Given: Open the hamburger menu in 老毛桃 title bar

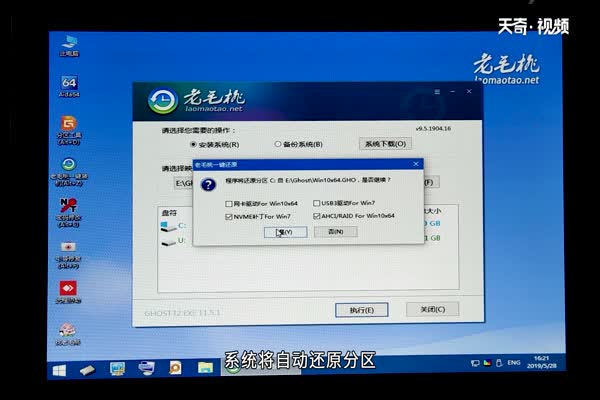Looking at the screenshot, I should point(437,92).
